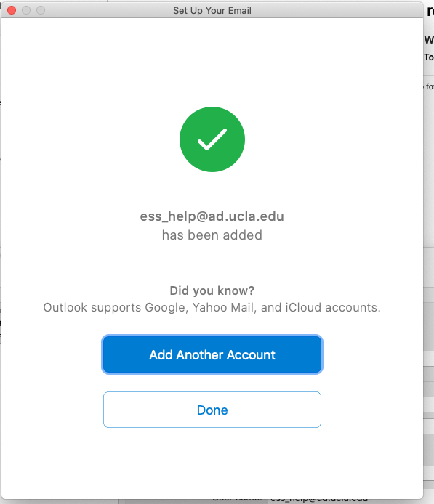Click the background "To" label
The height and width of the screenshot is (504, 434).
[429, 57]
